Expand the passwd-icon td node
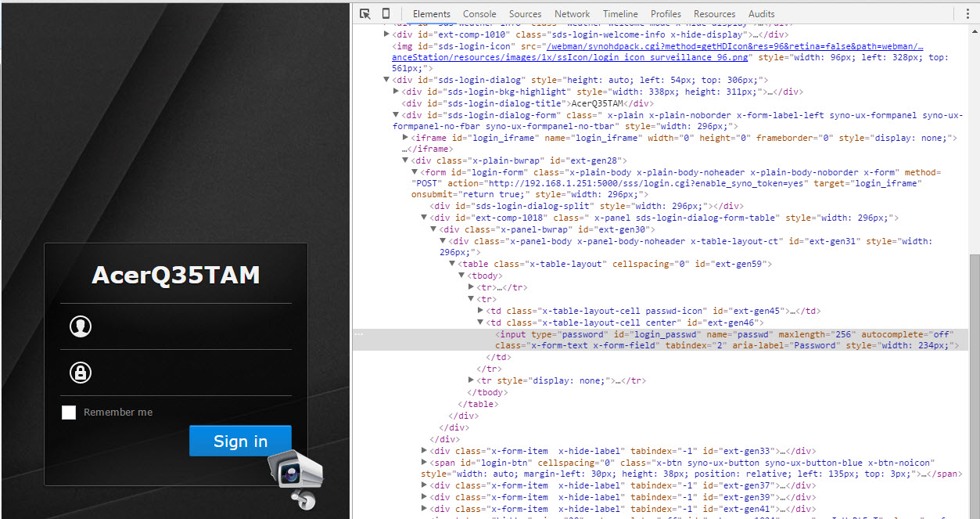 tap(480, 311)
